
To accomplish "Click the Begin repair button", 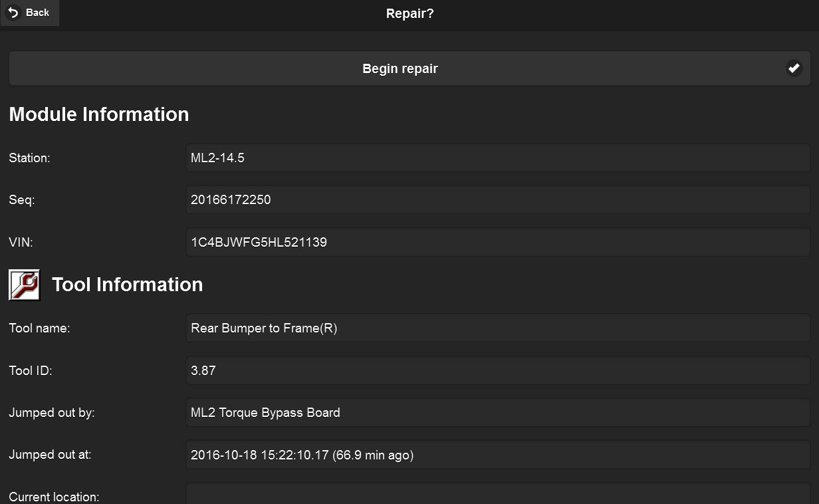I will pos(409,68).
